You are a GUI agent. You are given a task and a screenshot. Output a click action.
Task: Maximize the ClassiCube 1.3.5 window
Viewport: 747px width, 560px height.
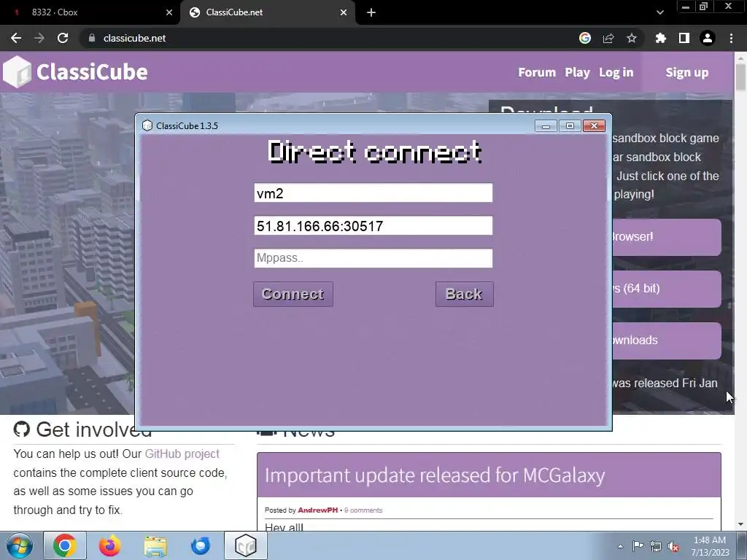pos(570,125)
